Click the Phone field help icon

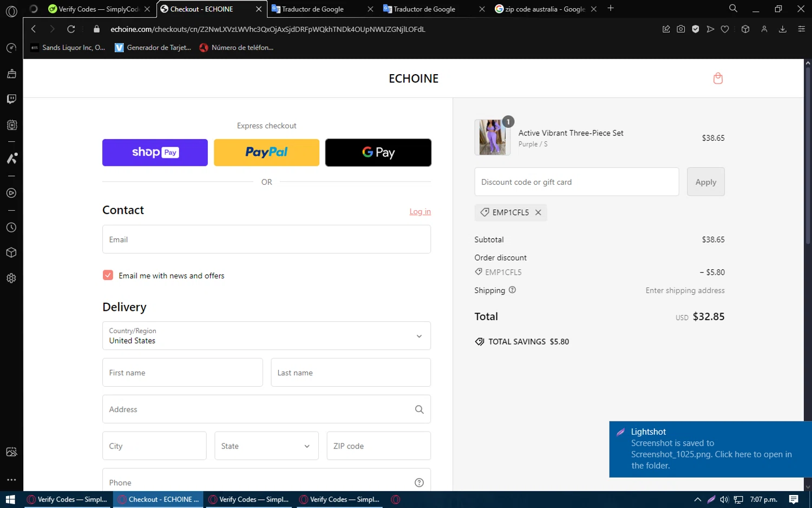tap(419, 483)
